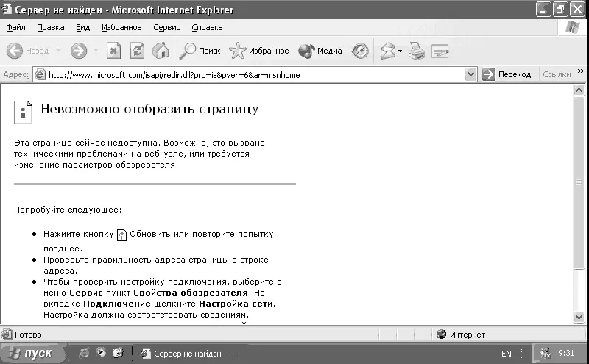Open the Media (Медиа) panel

[320, 51]
